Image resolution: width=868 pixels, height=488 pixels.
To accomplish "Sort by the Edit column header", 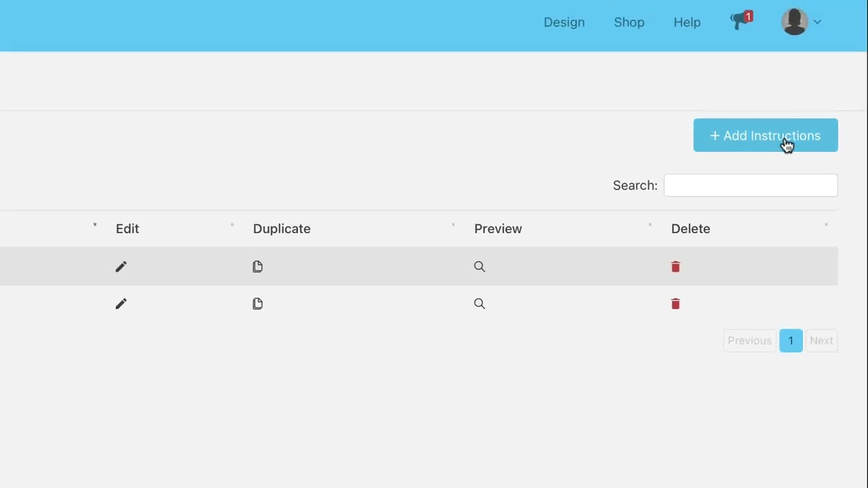I will 127,228.
